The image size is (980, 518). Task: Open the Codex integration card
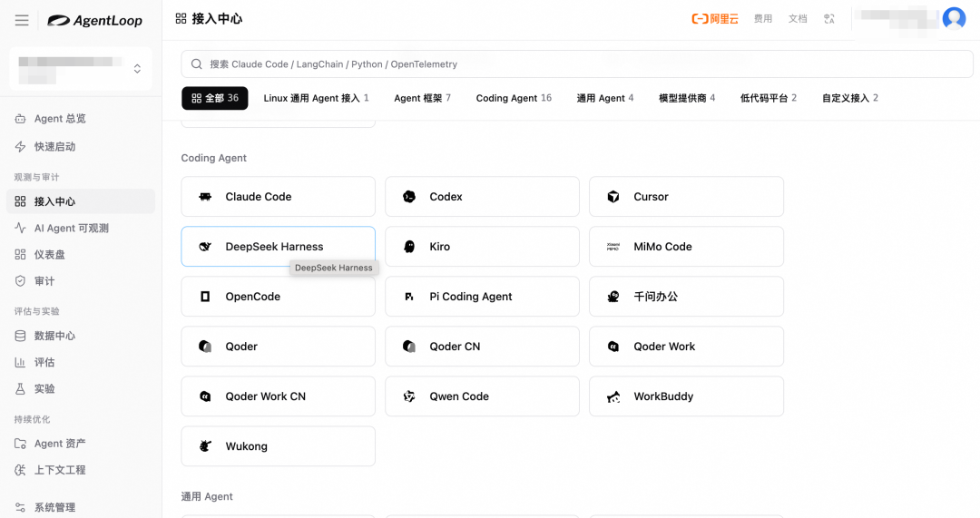(482, 197)
